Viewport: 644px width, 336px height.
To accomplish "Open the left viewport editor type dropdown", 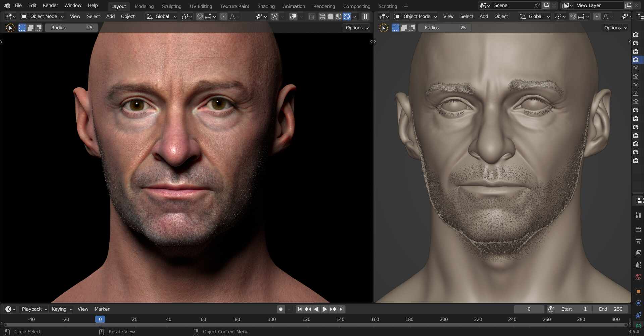I will [x=10, y=16].
